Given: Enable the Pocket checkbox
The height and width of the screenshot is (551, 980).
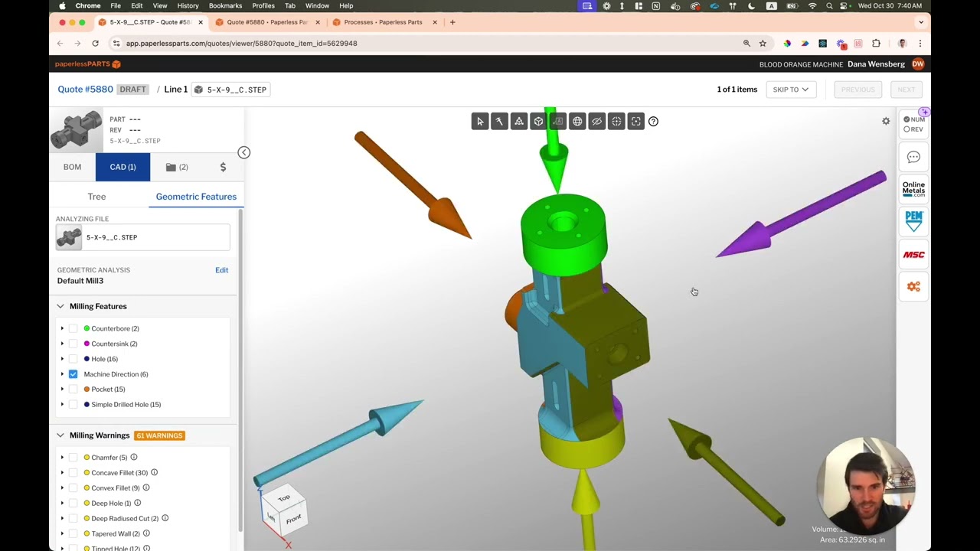Looking at the screenshot, I should pos(73,390).
